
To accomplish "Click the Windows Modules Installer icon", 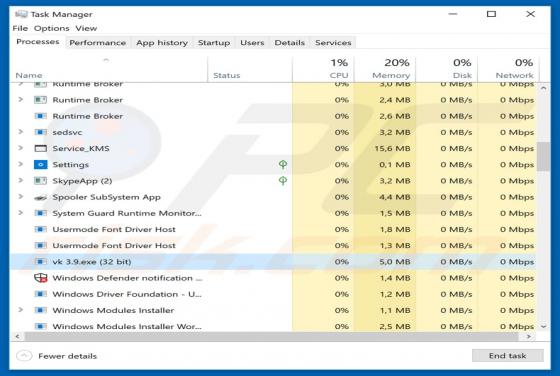I will (x=40, y=310).
